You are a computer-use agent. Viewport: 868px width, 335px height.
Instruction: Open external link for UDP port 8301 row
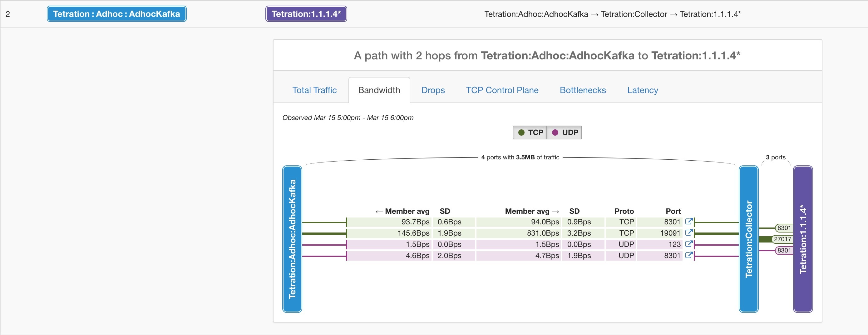click(x=689, y=255)
